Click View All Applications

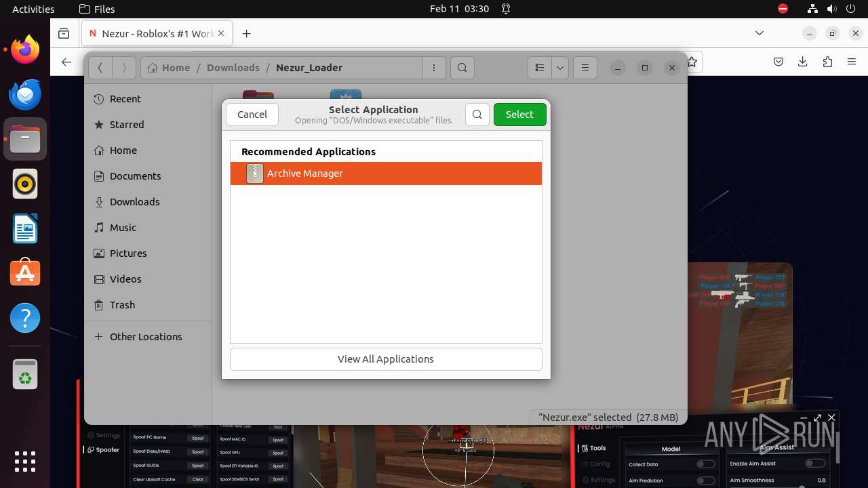pyautogui.click(x=386, y=359)
